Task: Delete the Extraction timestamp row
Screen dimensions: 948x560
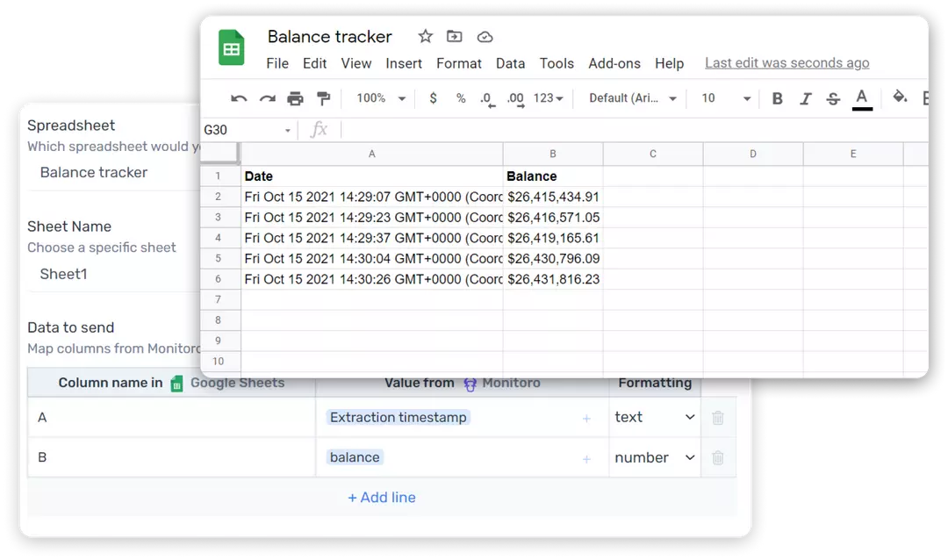Action: [x=718, y=417]
